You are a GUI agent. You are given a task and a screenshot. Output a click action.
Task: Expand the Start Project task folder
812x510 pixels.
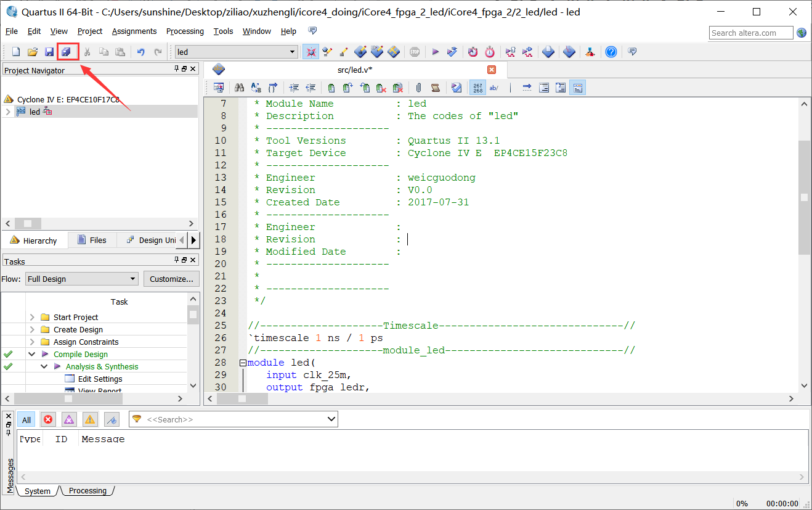click(x=32, y=317)
